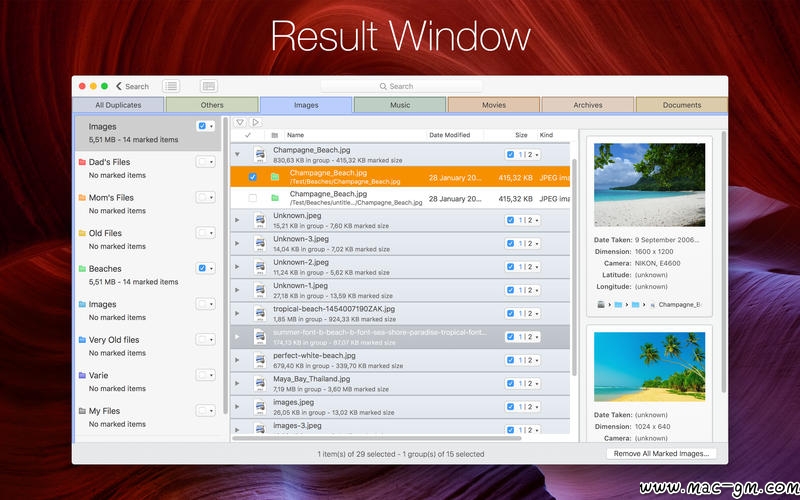Click the Champagne Beach preview thumbnail

pos(649,185)
